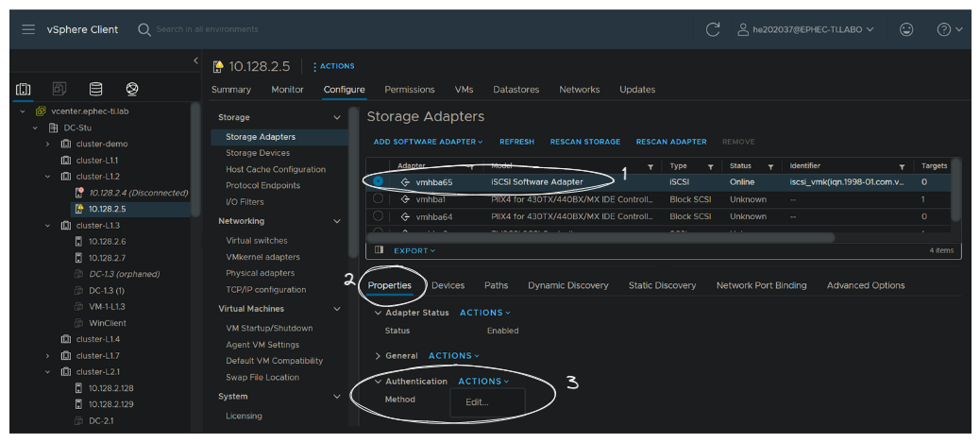
Task: Filter the Adapter column
Action: [471, 166]
